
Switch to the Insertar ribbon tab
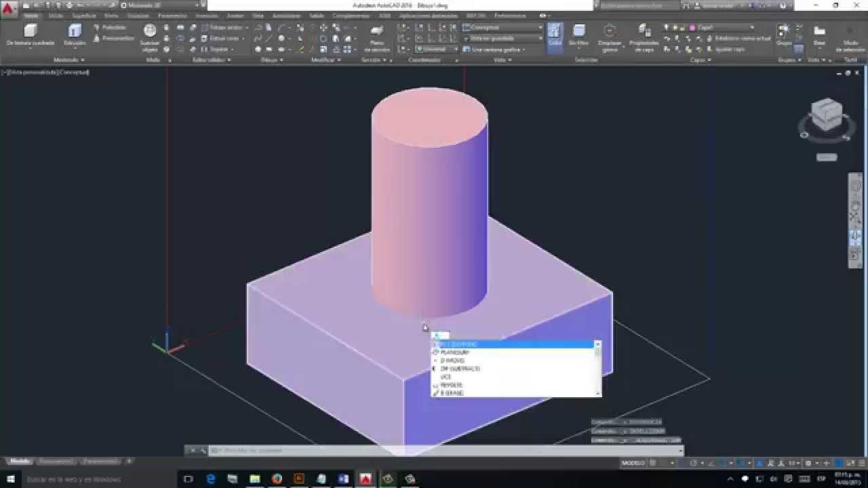(x=206, y=16)
